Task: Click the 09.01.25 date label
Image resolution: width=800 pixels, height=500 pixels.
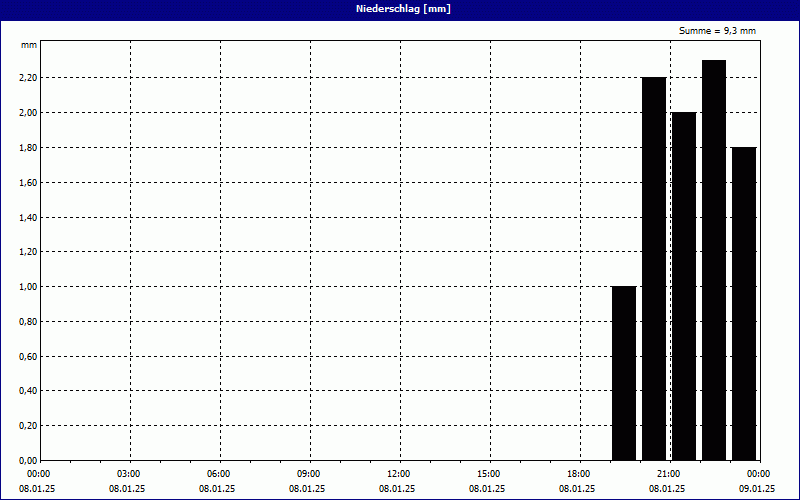Action: (757, 489)
